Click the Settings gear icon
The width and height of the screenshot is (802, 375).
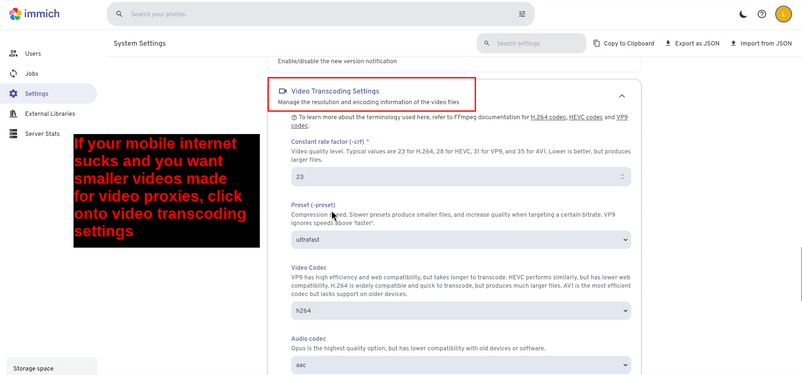pos(13,94)
